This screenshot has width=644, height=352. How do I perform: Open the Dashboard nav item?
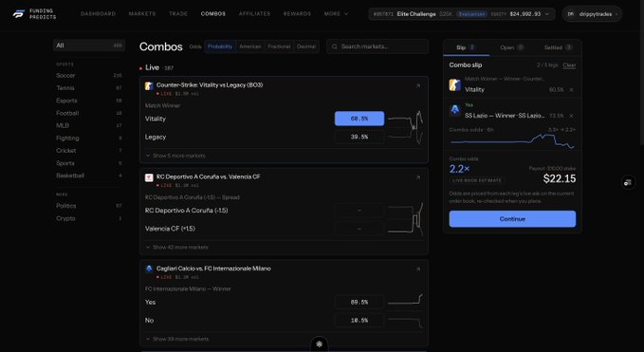pos(98,14)
